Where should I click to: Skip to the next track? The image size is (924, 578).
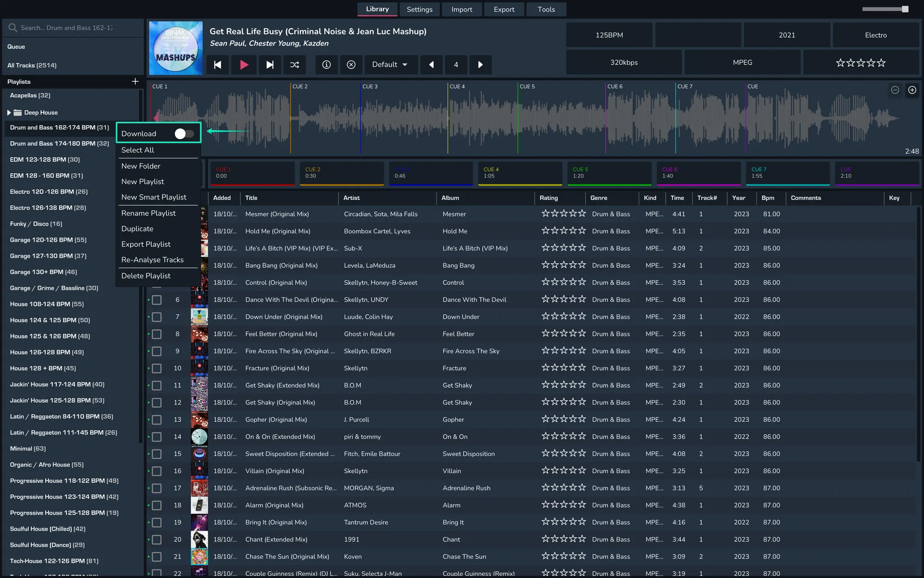pyautogui.click(x=270, y=65)
